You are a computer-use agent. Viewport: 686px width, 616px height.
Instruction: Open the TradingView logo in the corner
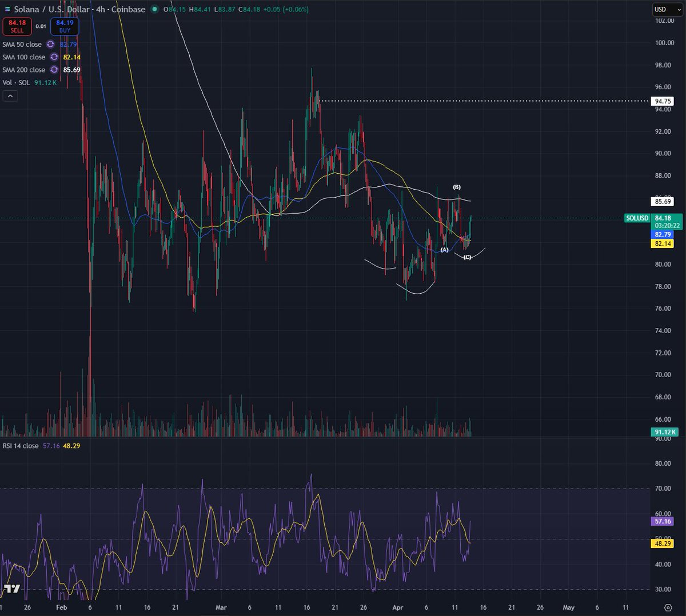click(x=11, y=589)
